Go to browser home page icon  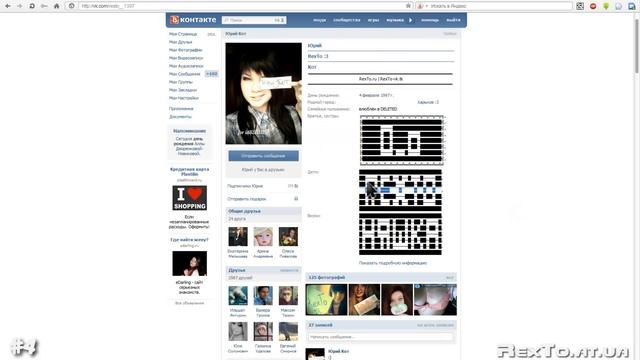[x=56, y=6]
